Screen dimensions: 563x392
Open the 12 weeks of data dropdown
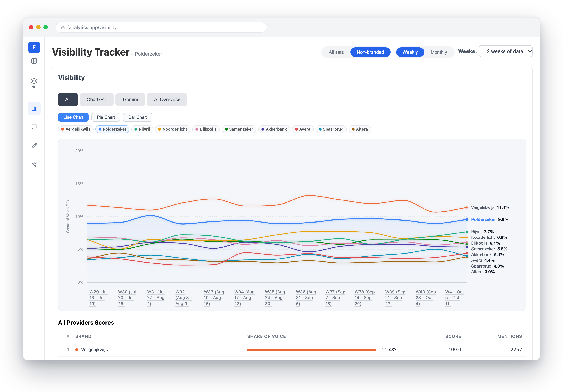click(506, 51)
